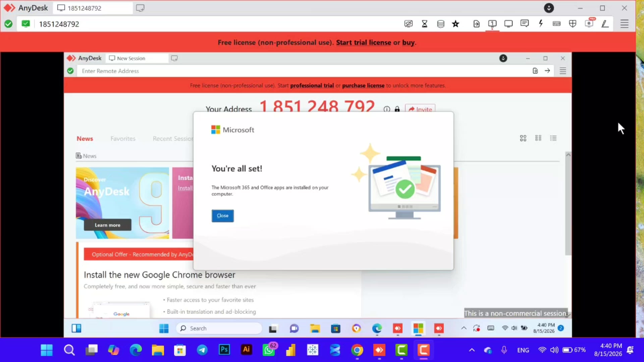The width and height of the screenshot is (644, 362).
Task: Switch to the News tab
Action: (85, 139)
